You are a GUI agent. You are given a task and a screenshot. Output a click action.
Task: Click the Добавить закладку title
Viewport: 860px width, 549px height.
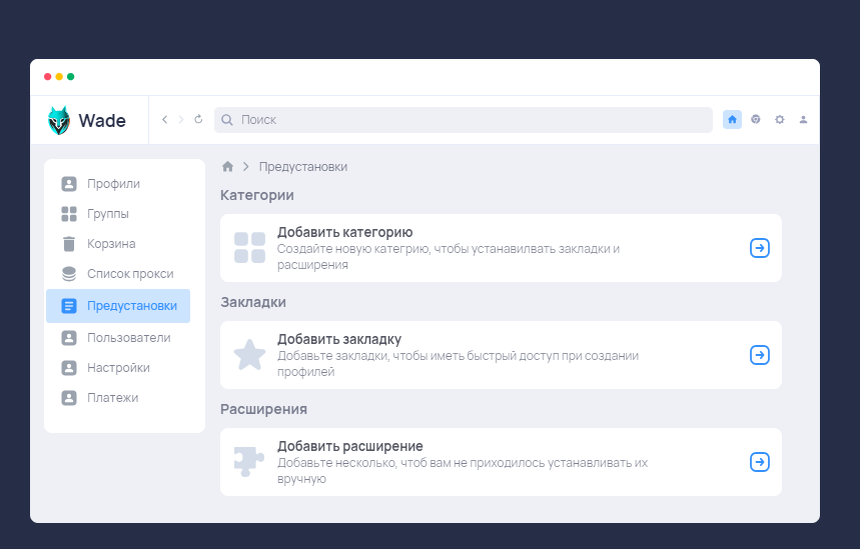340,339
